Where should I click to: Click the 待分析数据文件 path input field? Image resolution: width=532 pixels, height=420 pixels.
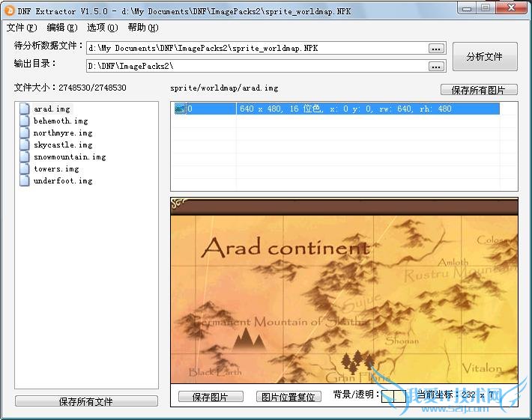pos(258,49)
